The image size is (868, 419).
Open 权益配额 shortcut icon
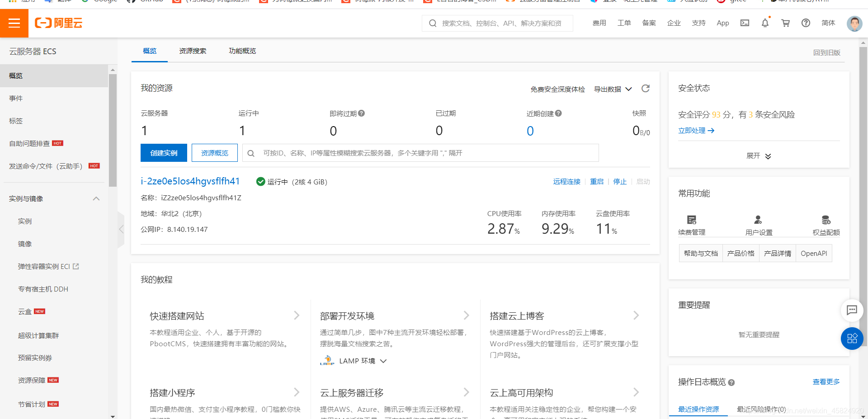826,220
